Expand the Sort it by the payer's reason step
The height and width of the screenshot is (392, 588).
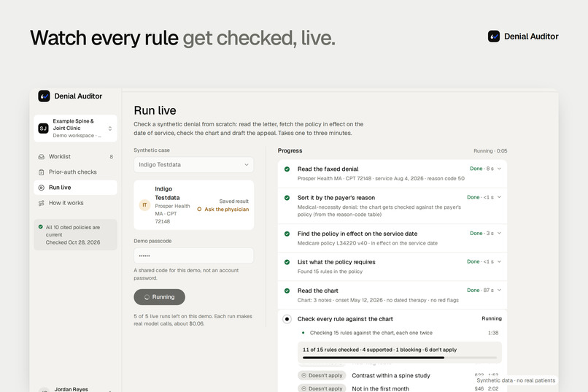coord(499,197)
